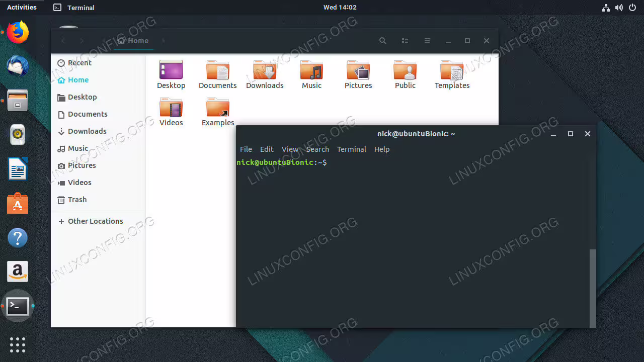The height and width of the screenshot is (362, 644).
Task: Open the power menu in top bar
Action: coord(632,8)
